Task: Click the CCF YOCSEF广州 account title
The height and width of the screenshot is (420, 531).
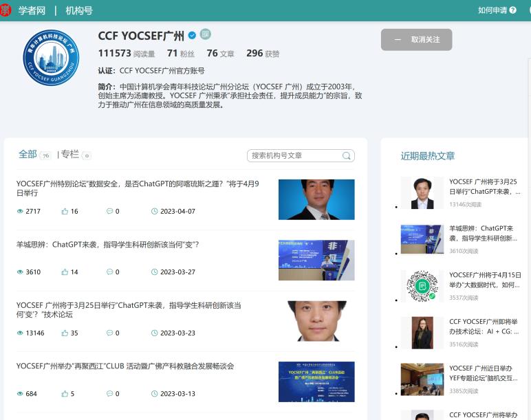Action: (x=141, y=36)
